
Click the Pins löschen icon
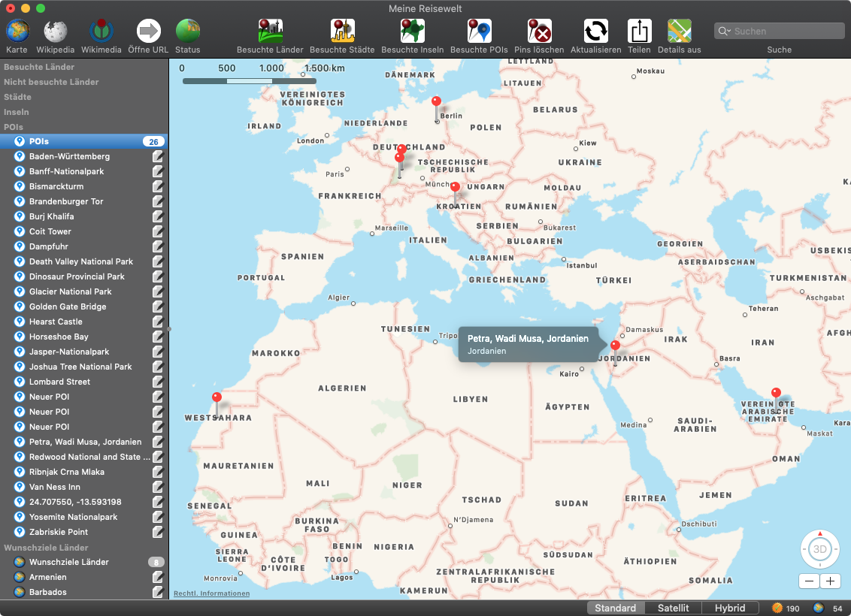click(x=539, y=32)
